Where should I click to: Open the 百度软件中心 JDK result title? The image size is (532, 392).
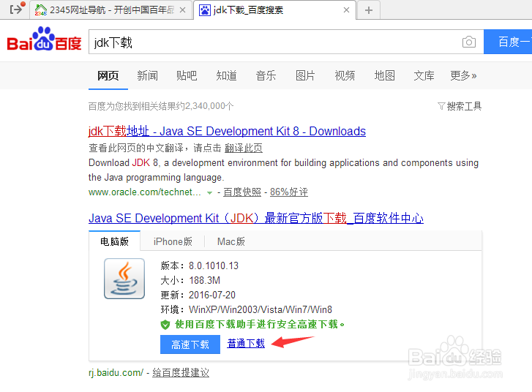pyautogui.click(x=256, y=218)
